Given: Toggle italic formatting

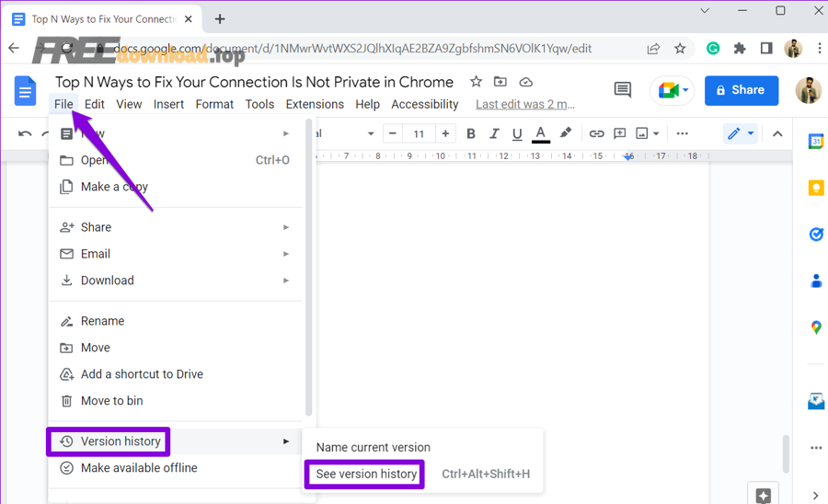Looking at the screenshot, I should click(494, 133).
